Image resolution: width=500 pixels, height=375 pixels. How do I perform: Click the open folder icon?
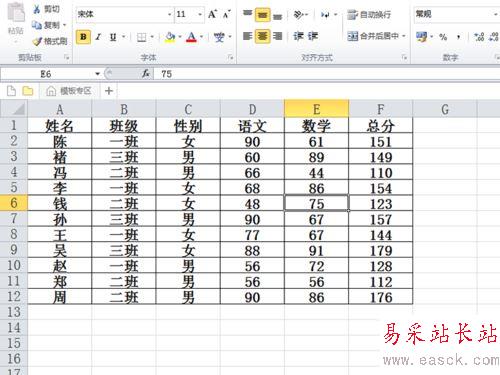28,90
